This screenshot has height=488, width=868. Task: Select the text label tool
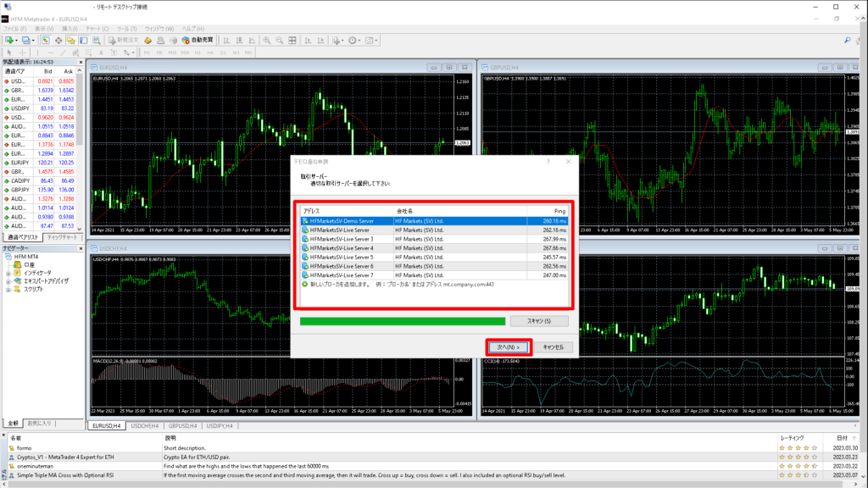114,53
